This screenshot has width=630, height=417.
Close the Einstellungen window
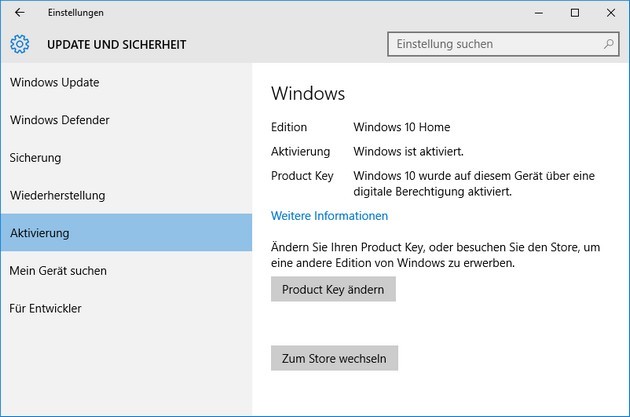[610, 13]
